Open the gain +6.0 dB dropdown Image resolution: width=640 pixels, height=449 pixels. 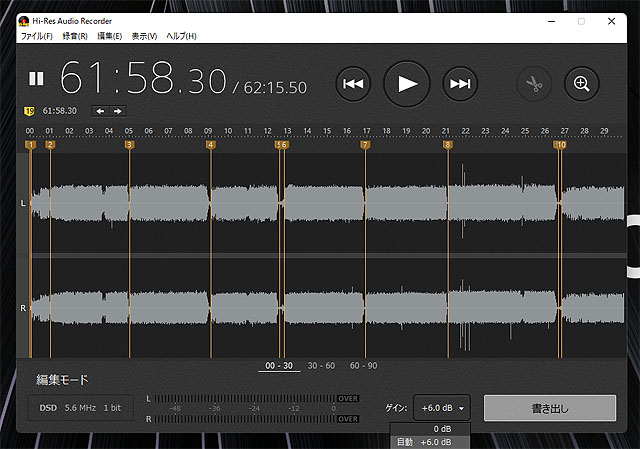point(442,408)
